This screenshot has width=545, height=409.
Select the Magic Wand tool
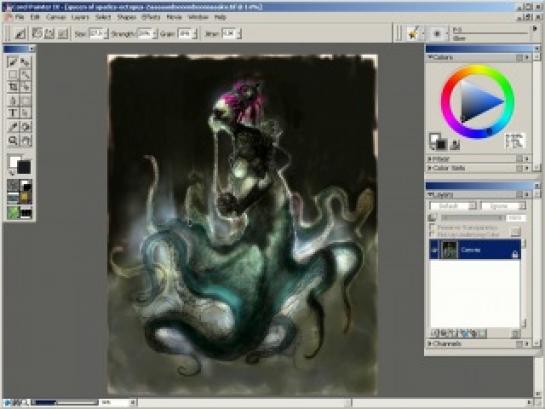click(x=25, y=74)
